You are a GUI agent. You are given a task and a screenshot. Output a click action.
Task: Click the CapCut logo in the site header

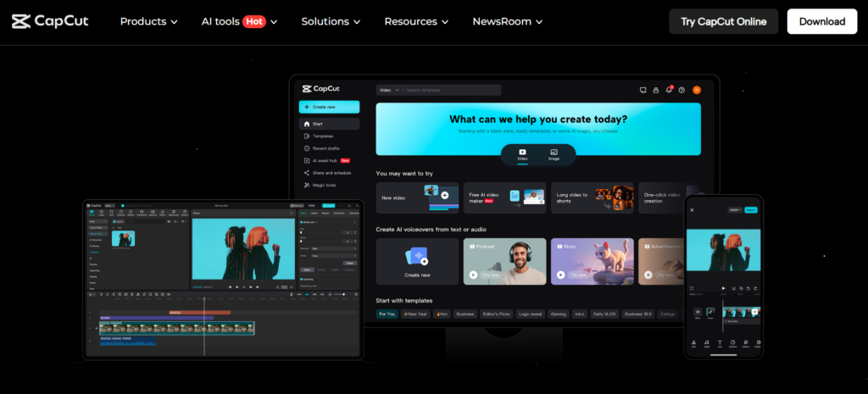(x=50, y=21)
